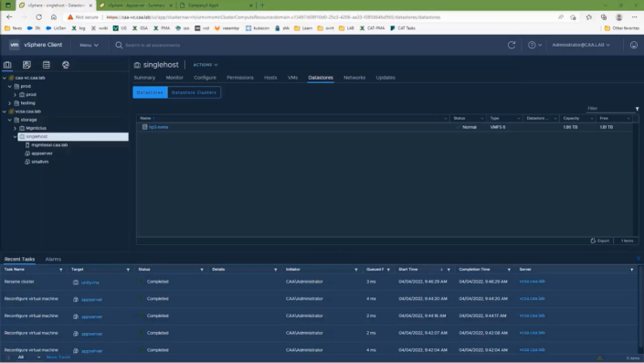The image size is (644, 363).
Task: Switch to the VMs tab
Action: (292, 78)
